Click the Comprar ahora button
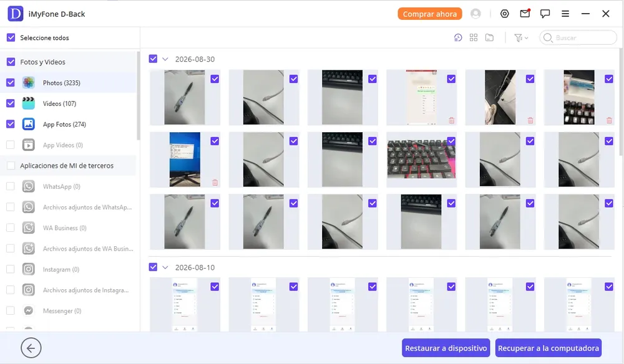624x364 pixels. (x=430, y=14)
